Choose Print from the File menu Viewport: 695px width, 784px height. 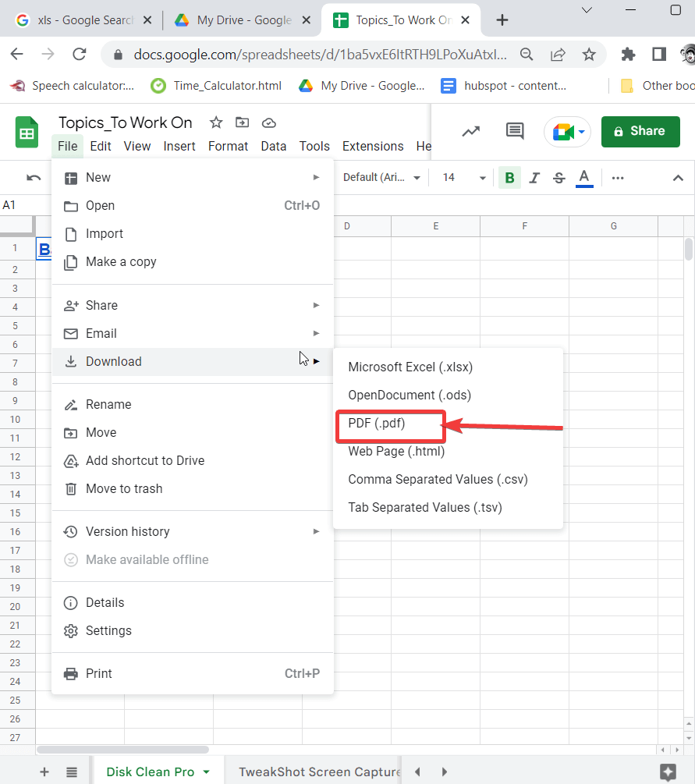click(193, 673)
